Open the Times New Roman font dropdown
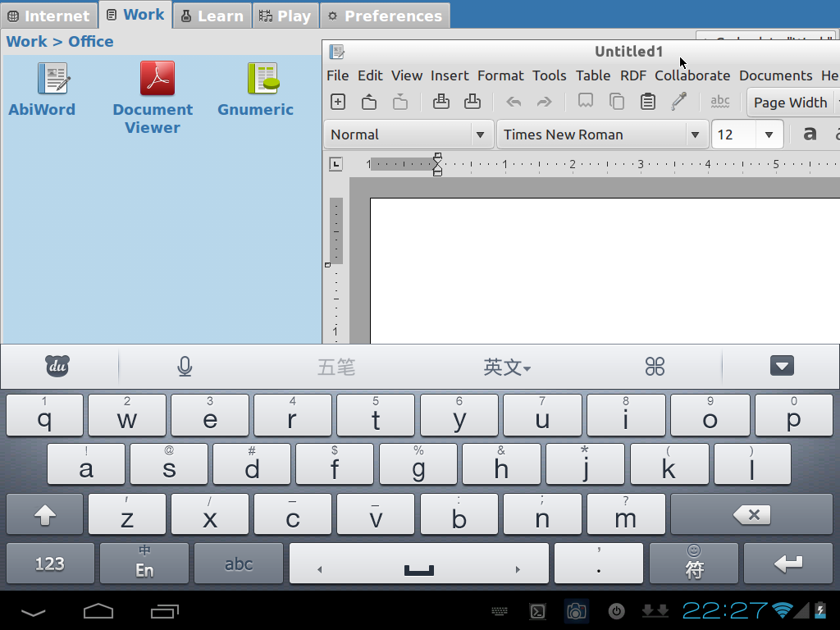This screenshot has width=840, height=630. (x=601, y=135)
